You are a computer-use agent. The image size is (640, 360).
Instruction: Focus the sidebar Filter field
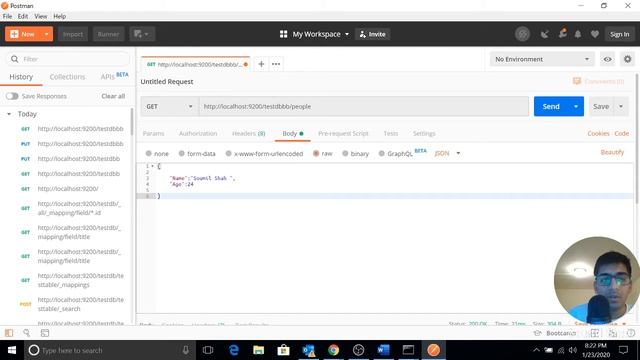coord(68,59)
